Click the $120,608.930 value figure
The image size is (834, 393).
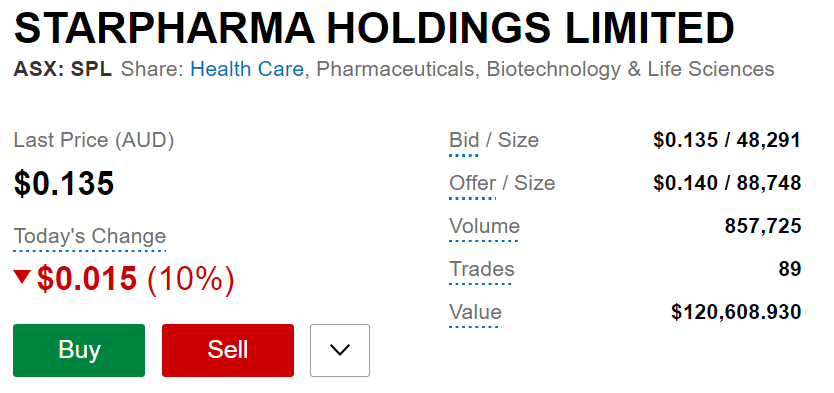pyautogui.click(x=736, y=312)
